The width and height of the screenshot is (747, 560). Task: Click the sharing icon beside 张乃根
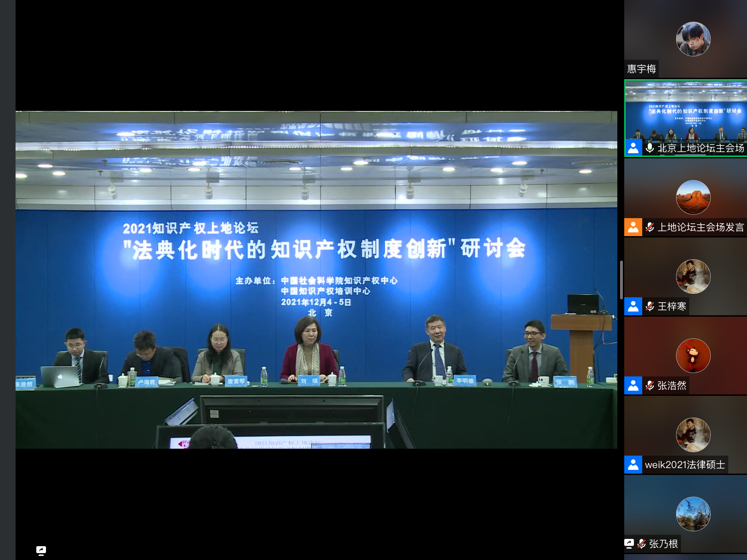(629, 543)
